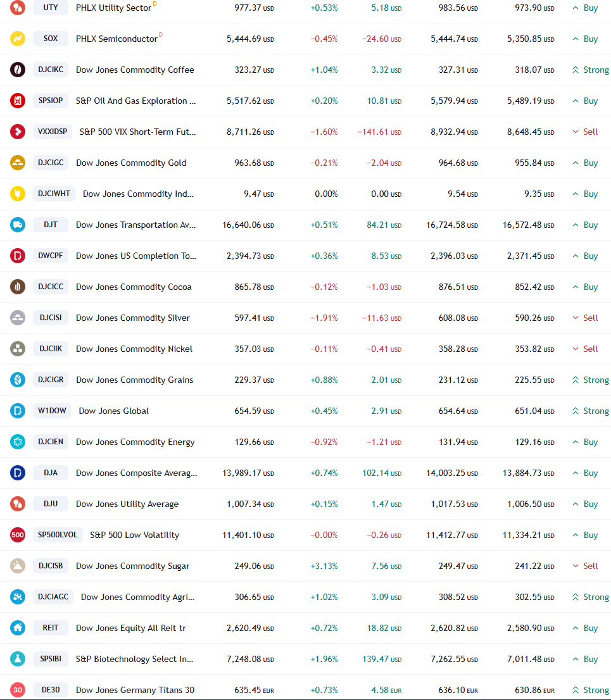This screenshot has width=611, height=700.
Task: Click the DJU utility average icon
Action: (x=18, y=504)
